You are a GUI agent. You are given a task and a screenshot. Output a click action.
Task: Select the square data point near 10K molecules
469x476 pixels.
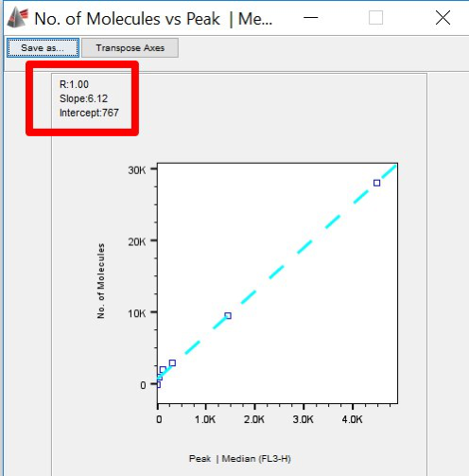(x=228, y=315)
